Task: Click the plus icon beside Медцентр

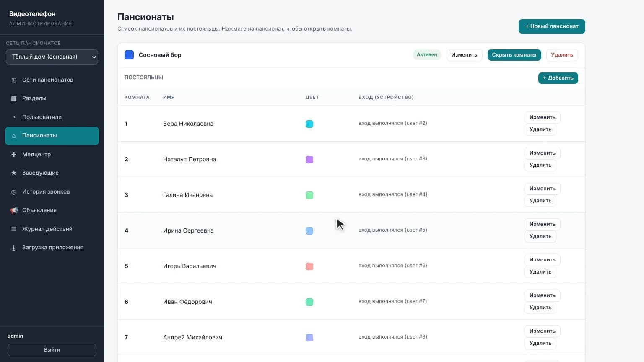Action: click(14, 155)
